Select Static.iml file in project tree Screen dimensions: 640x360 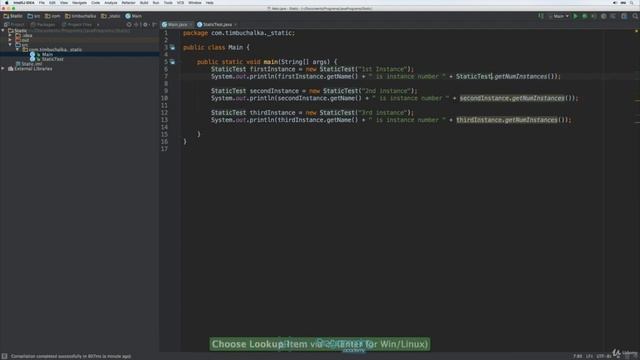(x=29, y=64)
